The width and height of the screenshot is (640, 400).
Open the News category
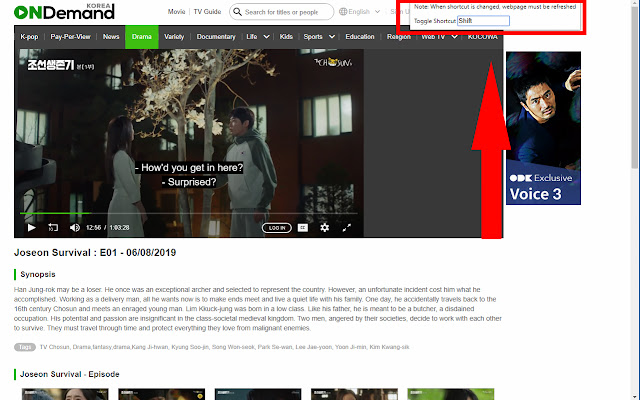111,37
